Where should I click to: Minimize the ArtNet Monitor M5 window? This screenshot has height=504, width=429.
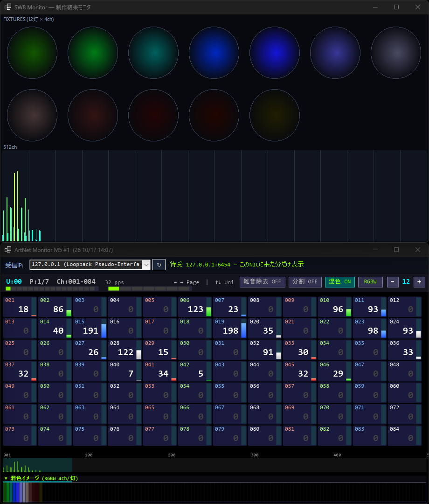(x=375, y=250)
